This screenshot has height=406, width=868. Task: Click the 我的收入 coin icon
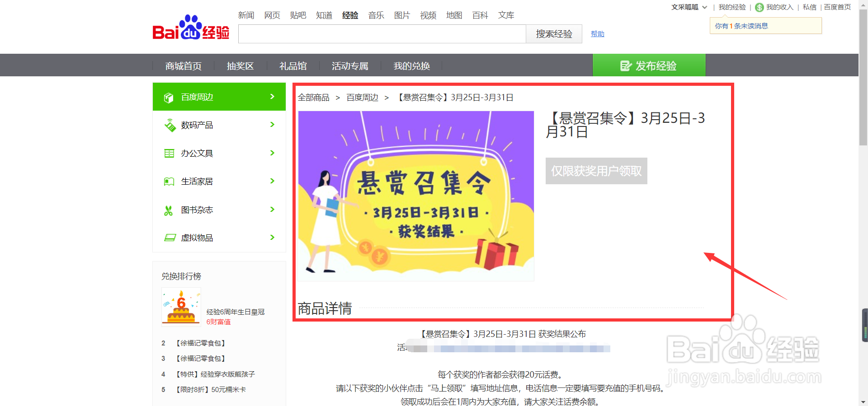[759, 7]
